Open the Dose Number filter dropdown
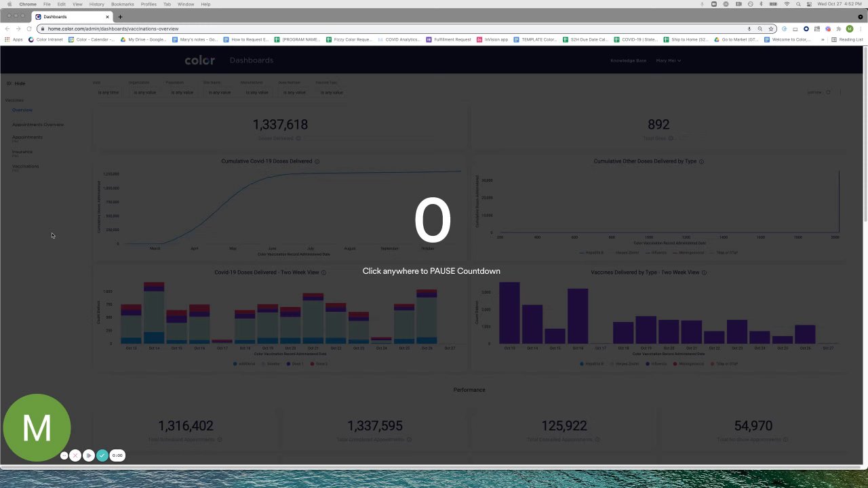 294,92
